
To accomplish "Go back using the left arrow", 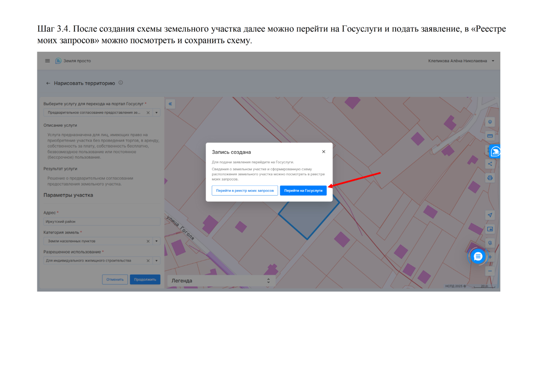I will coord(48,83).
